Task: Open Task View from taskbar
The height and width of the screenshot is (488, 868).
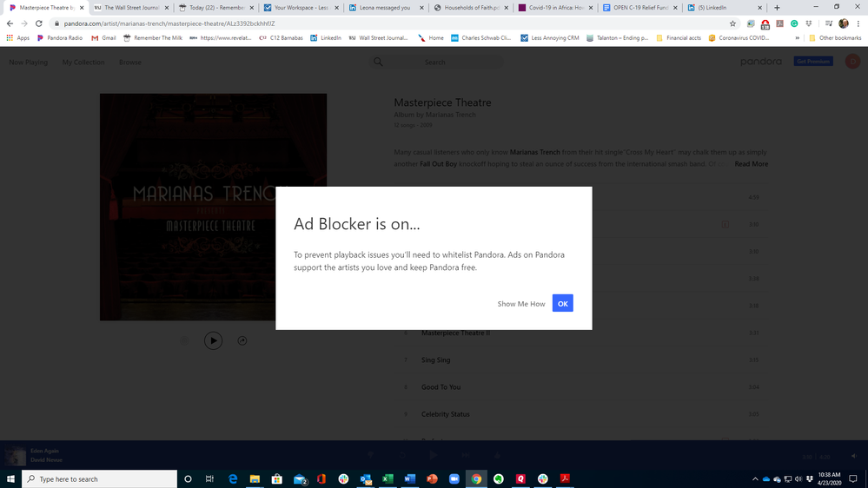Action: coord(209,479)
